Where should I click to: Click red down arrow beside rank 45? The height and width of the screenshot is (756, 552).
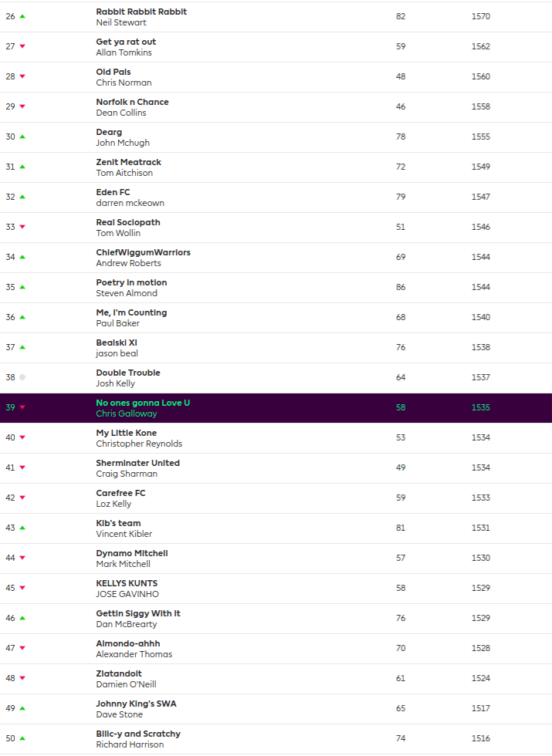click(22, 588)
